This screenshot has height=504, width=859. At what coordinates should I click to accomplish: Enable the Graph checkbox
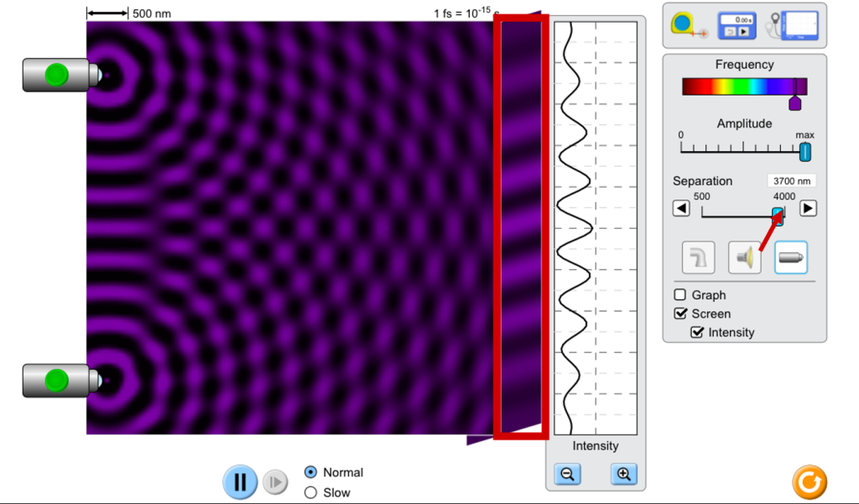[x=679, y=294]
